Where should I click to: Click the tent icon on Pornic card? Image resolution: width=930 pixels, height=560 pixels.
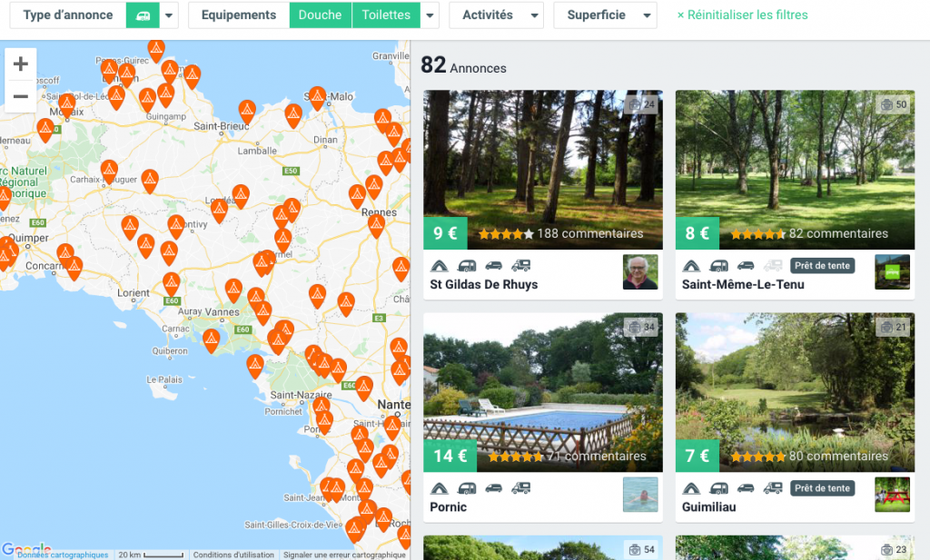tap(439, 488)
